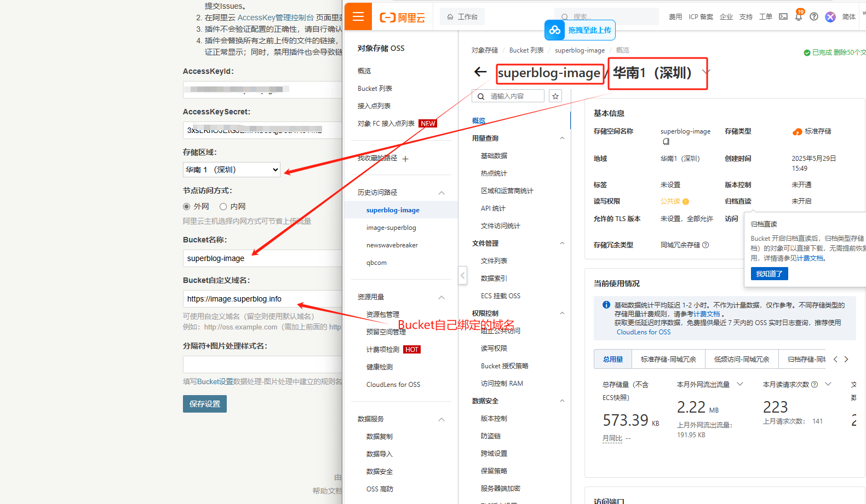Select the 外网 radio button
The image size is (866, 504).
(187, 206)
